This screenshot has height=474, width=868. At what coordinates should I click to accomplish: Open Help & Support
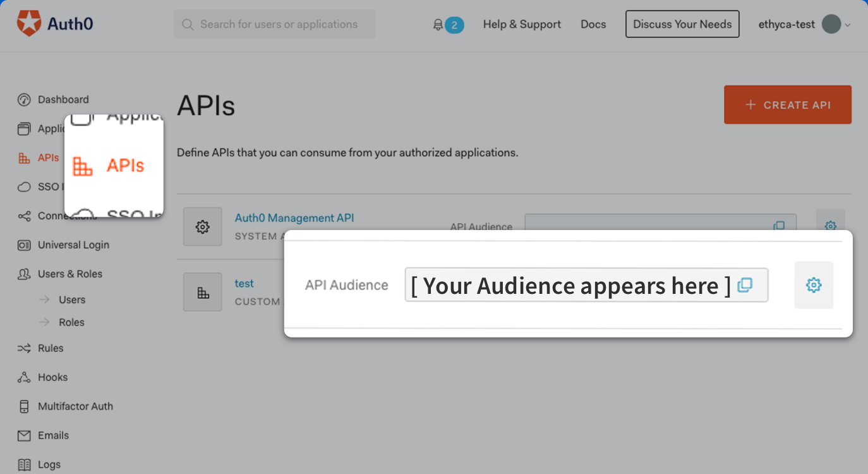522,24
